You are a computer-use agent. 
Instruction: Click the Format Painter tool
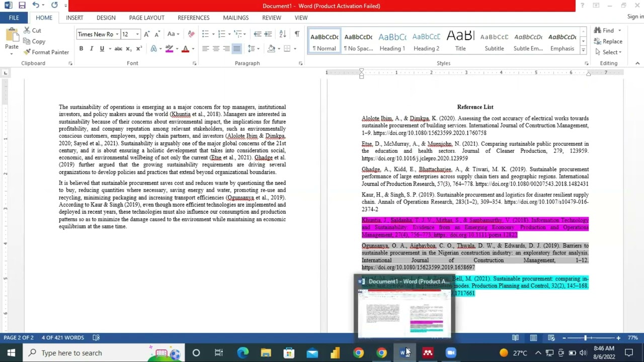point(46,52)
